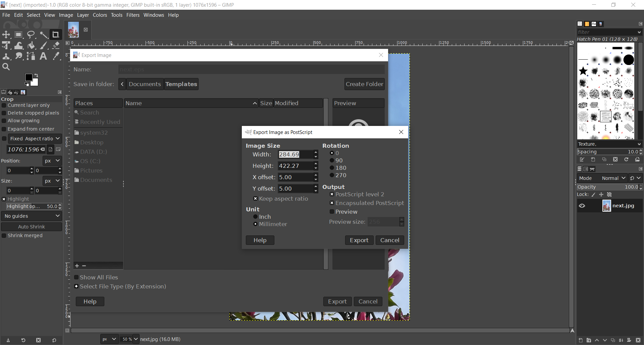This screenshot has height=345, width=644.
Task: Set rotation to 90 degrees
Action: [332, 160]
